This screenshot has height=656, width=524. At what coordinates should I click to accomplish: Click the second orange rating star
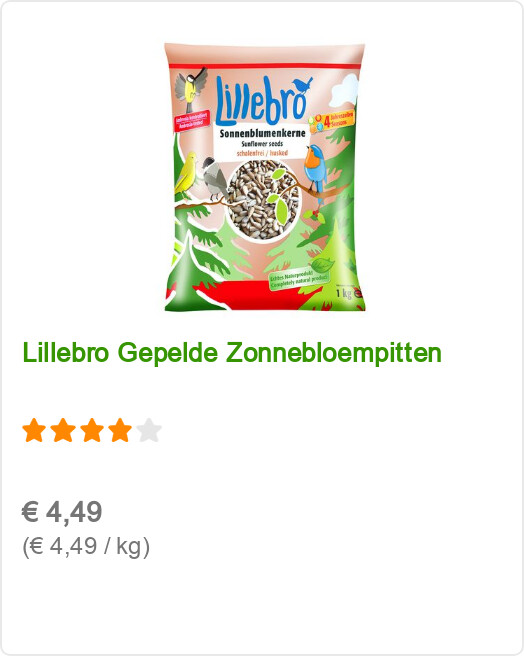click(x=63, y=430)
